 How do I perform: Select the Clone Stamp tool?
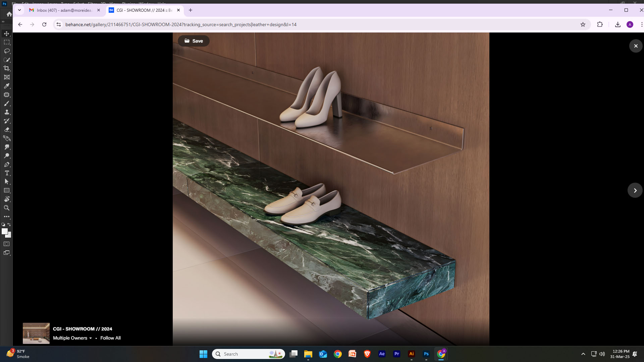pyautogui.click(x=7, y=112)
